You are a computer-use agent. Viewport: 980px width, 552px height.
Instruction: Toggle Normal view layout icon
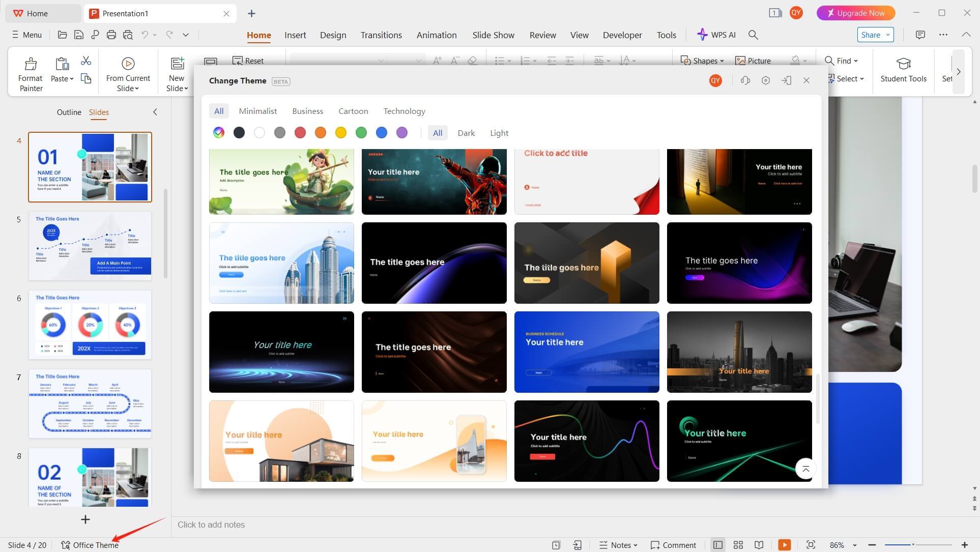pyautogui.click(x=718, y=545)
